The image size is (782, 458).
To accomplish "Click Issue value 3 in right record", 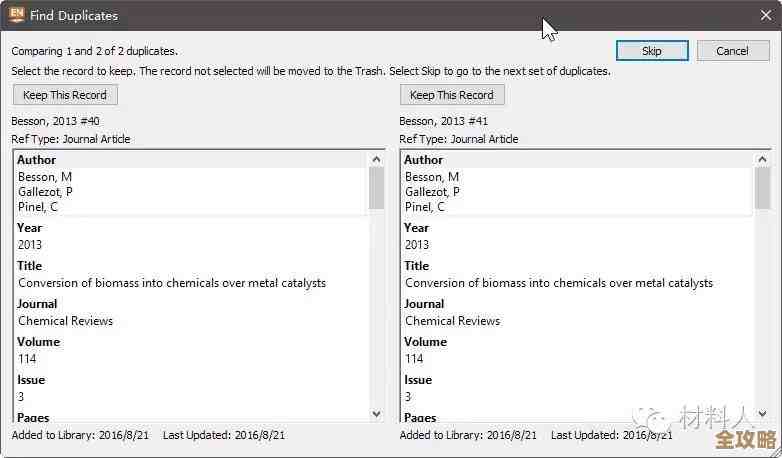I will pos(409,397).
